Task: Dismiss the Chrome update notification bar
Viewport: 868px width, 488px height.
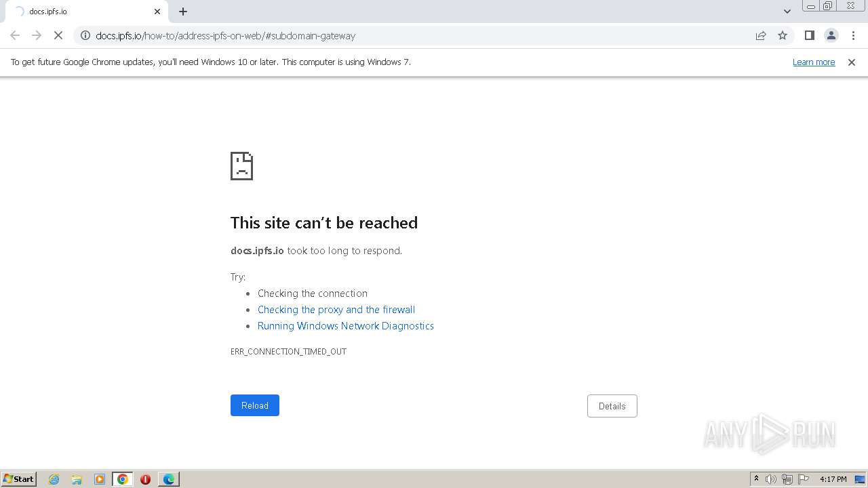Action: coord(851,62)
